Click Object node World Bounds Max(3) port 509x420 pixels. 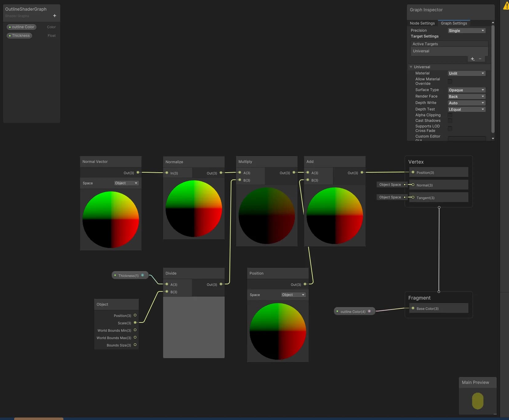coord(135,338)
